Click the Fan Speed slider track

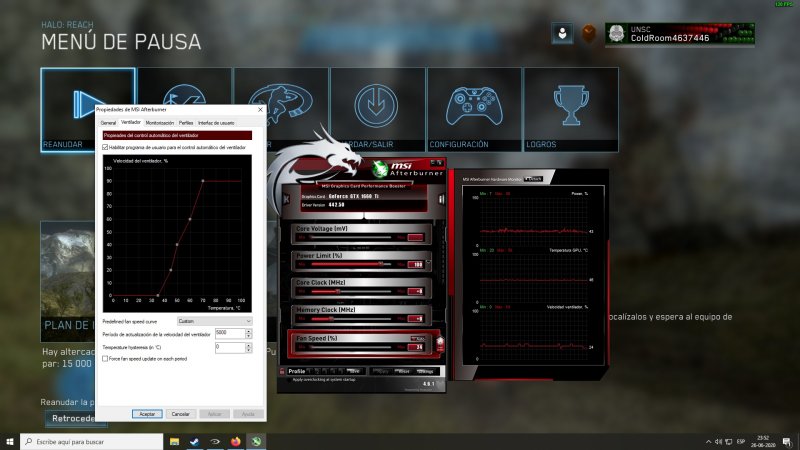tap(350, 347)
